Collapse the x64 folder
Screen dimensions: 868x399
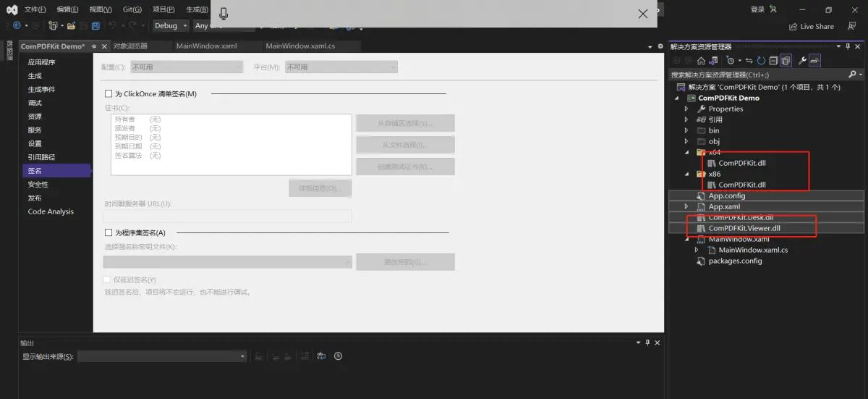coord(686,152)
